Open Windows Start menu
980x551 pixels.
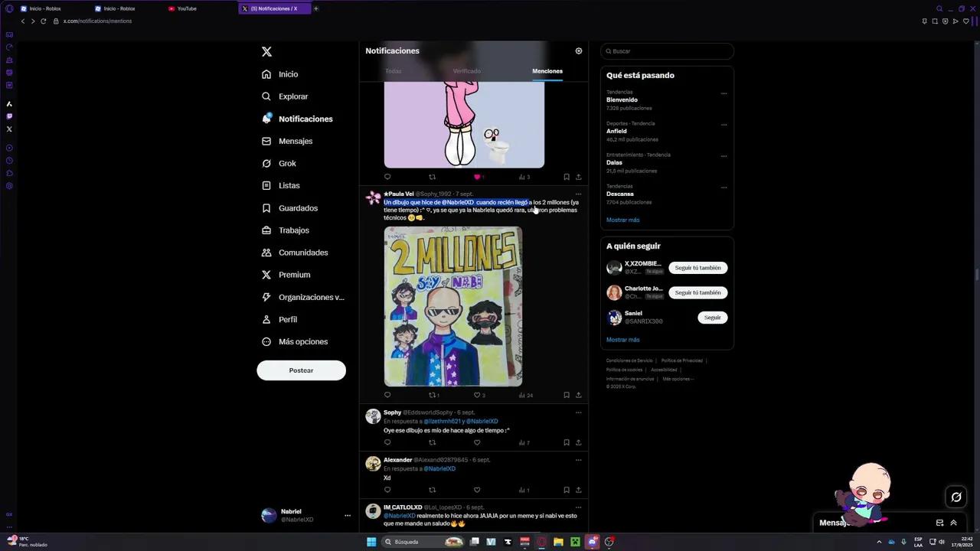click(x=371, y=542)
